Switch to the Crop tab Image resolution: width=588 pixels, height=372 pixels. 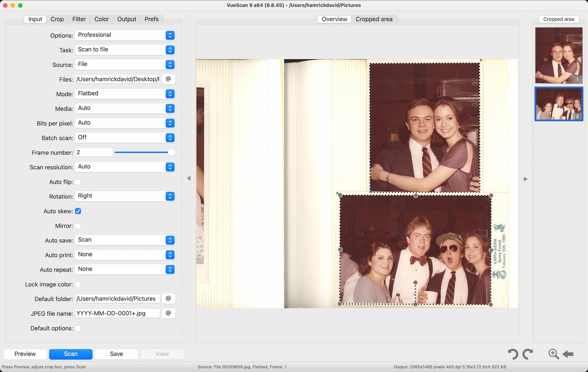click(x=57, y=19)
